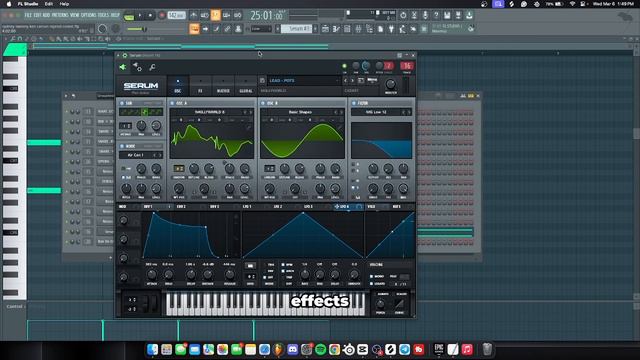Screen dimensions: 640x360
Task: Open Trash in the Dock
Action: [x=487, y=349]
